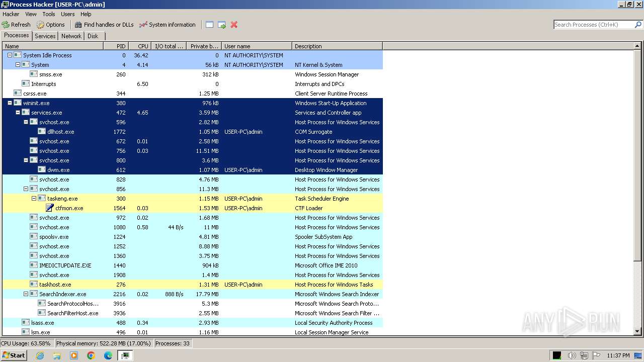Click the search magnifier icon
Screen dimensions: 644x362
638,25
